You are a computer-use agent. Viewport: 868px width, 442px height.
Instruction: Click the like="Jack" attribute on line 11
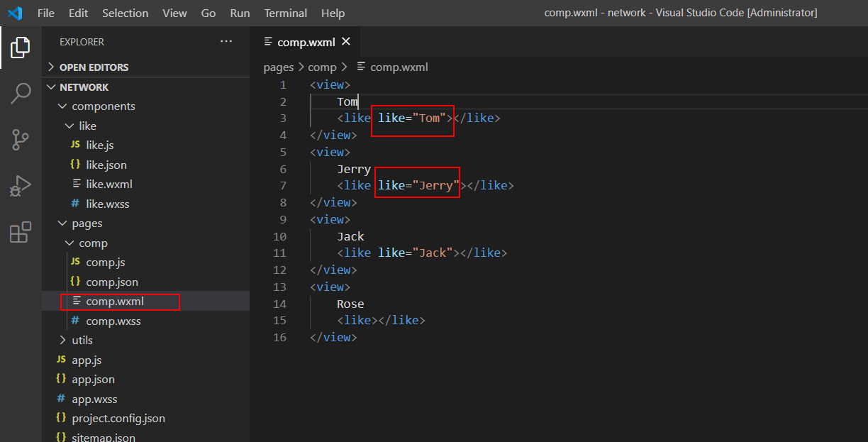coord(416,253)
